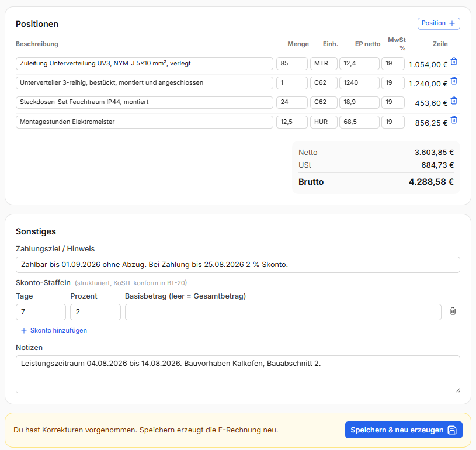Edit the Zahlungsziel / Hinweis field

(x=238, y=265)
